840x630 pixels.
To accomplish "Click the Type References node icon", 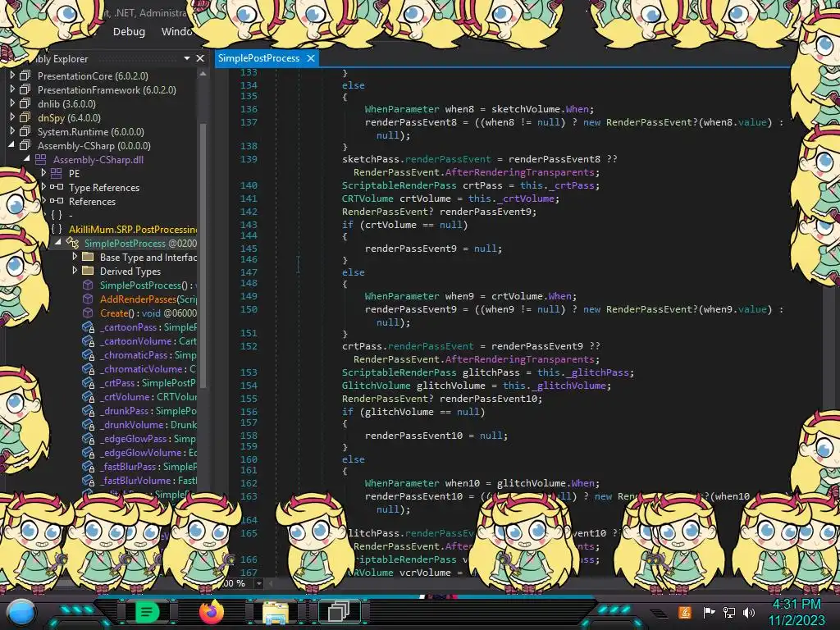I will click(x=57, y=187).
